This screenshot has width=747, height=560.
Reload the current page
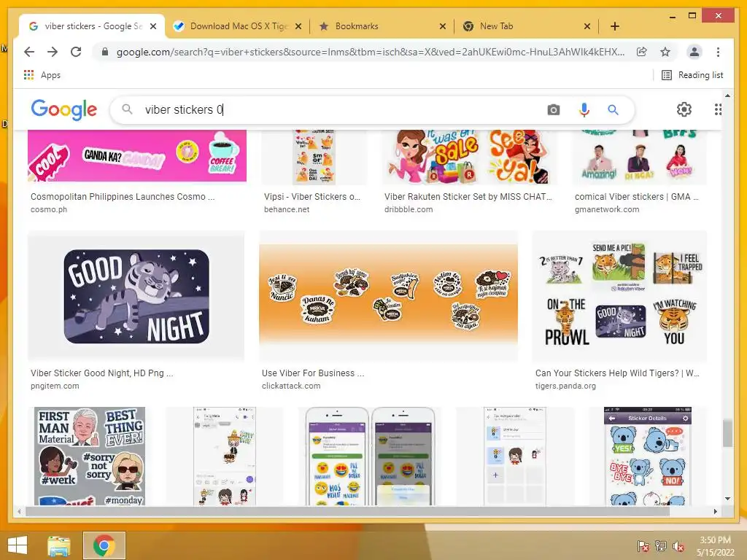(76, 52)
